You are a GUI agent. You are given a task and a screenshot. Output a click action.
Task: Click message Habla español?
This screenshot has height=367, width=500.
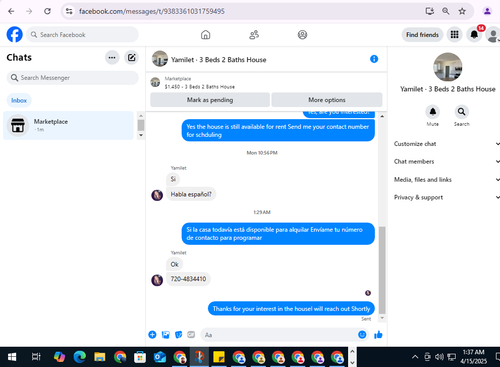click(191, 194)
